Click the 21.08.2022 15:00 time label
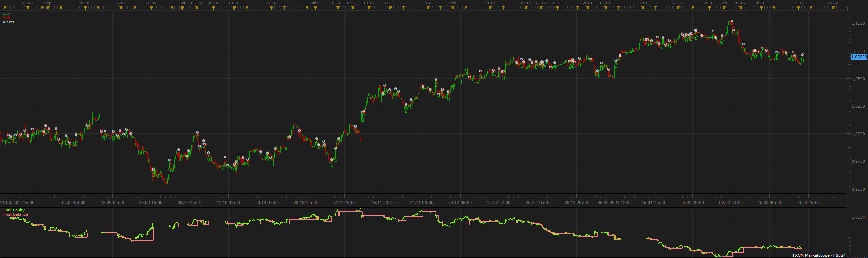868x258 pixels. click(x=17, y=203)
